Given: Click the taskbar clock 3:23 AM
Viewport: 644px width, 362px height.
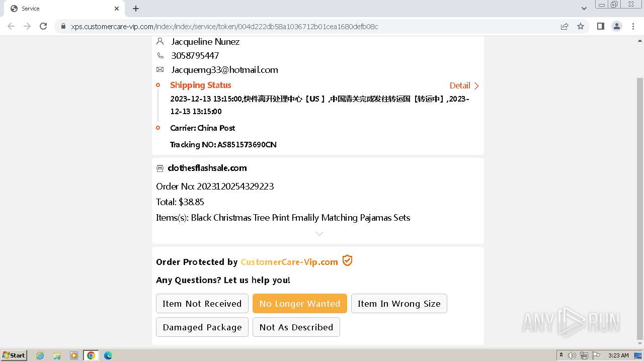Looking at the screenshot, I should click(618, 355).
